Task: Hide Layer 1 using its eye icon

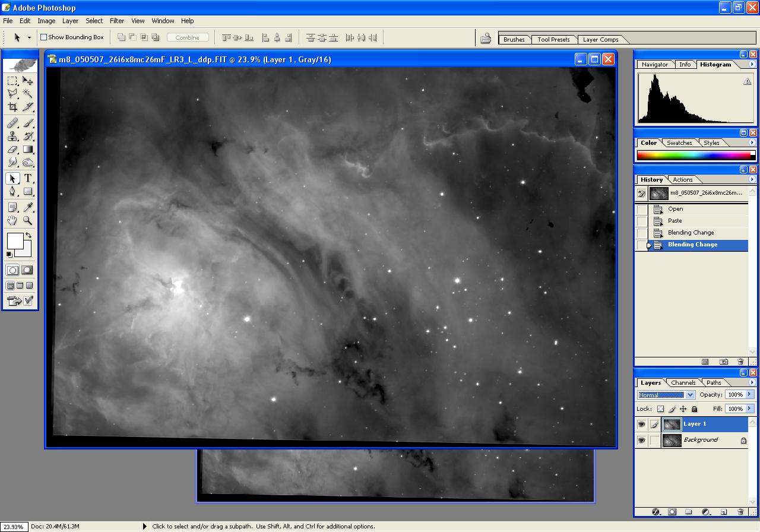Action: [641, 424]
